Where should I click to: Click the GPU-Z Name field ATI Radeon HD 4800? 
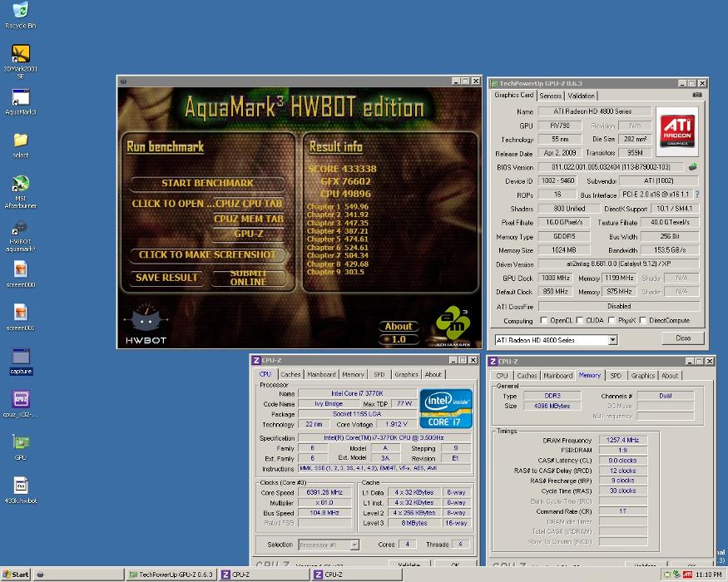click(594, 111)
